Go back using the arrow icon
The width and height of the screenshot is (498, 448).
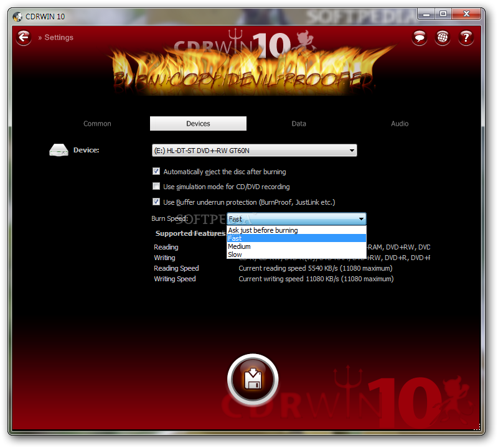pos(24,37)
